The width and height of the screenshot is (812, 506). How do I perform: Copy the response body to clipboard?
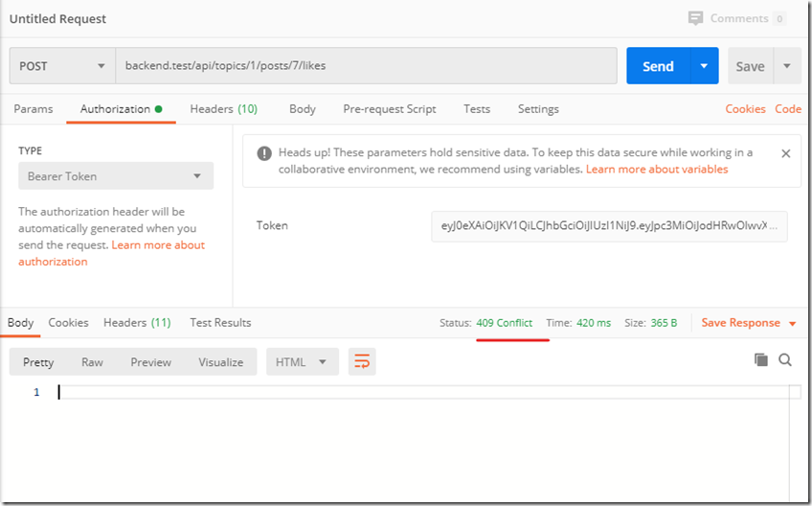click(760, 359)
